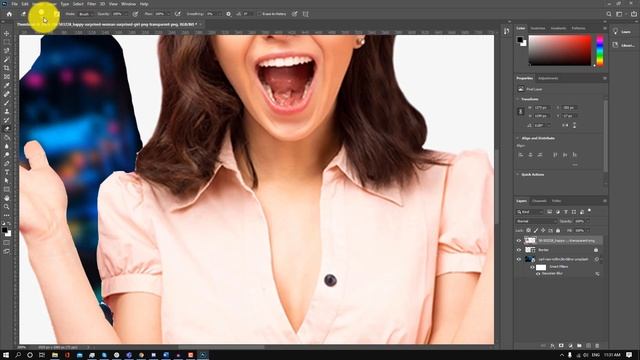Image resolution: width=640 pixels, height=360 pixels.
Task: Open the File menu
Action: [x=14, y=4]
